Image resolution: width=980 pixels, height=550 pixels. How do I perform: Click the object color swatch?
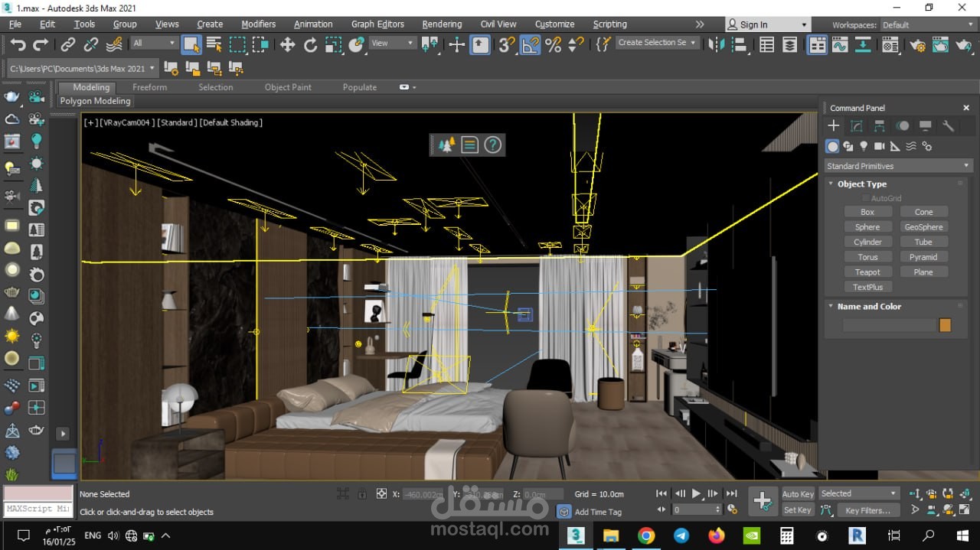[x=945, y=325]
